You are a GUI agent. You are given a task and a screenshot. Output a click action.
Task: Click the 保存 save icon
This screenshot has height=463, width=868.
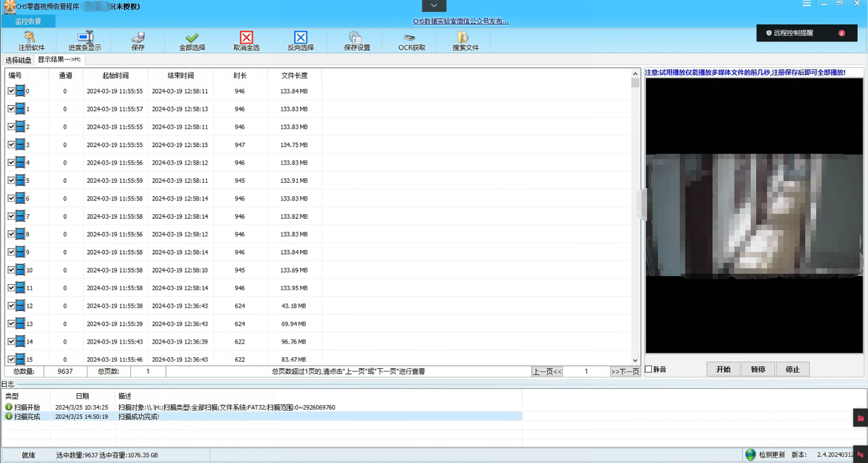138,41
